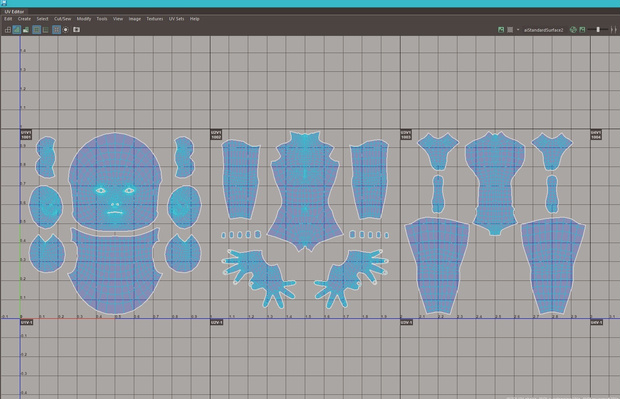Click the aiStandardSurface2 texture name field
This screenshot has height=399, width=620.
click(x=543, y=30)
